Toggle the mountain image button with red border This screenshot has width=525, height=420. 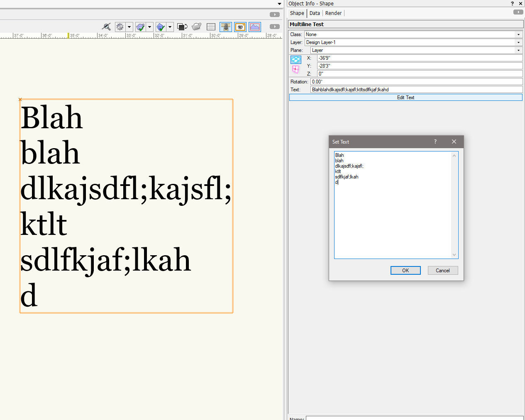coord(255,27)
